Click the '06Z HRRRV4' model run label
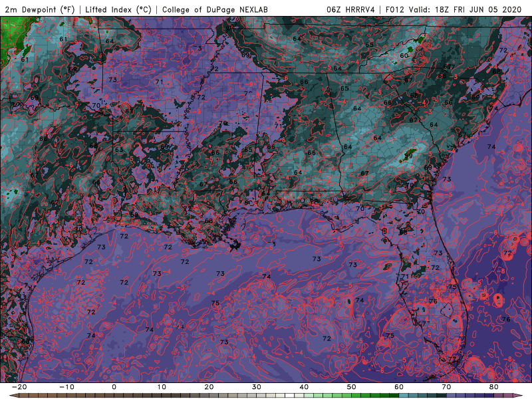This screenshot has width=532, height=399. (350, 9)
